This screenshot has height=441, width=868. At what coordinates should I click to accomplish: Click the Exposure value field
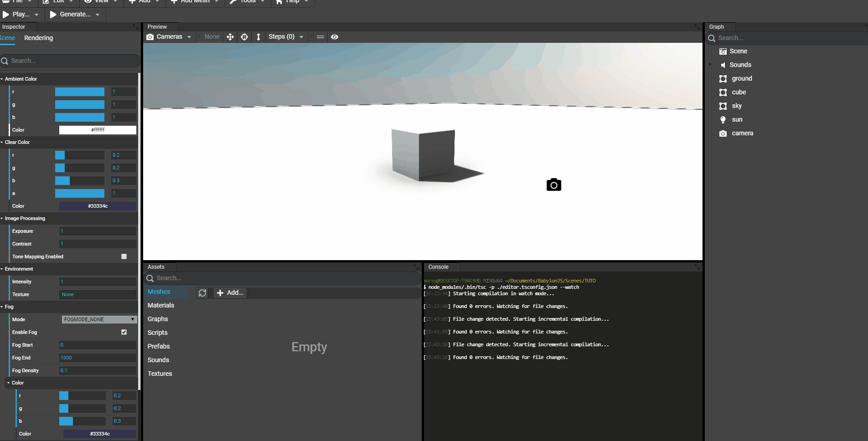tap(98, 231)
